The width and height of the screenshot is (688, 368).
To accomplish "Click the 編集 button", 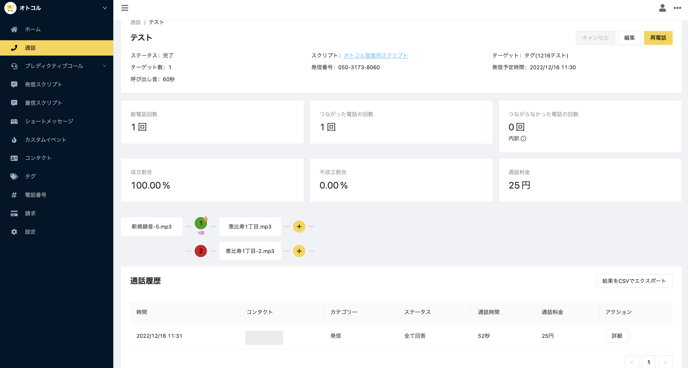I will (x=629, y=38).
